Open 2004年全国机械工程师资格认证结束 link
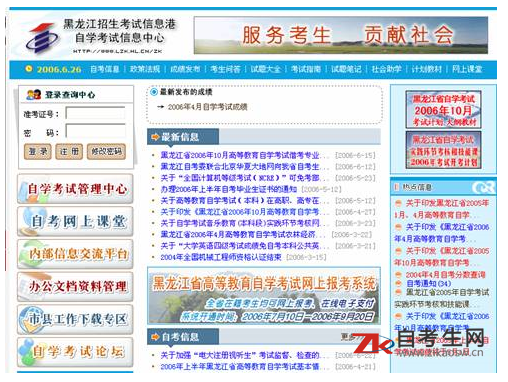 point(221,257)
